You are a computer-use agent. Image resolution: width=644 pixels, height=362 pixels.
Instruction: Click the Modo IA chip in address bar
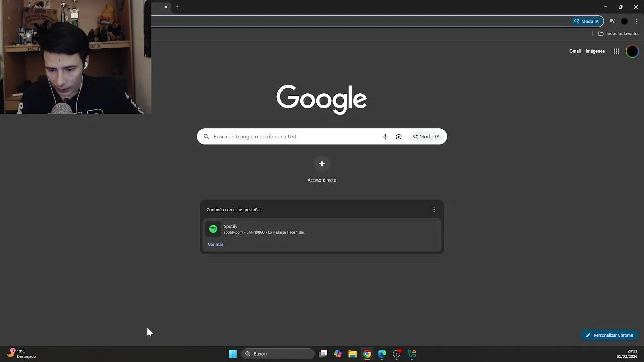point(586,21)
